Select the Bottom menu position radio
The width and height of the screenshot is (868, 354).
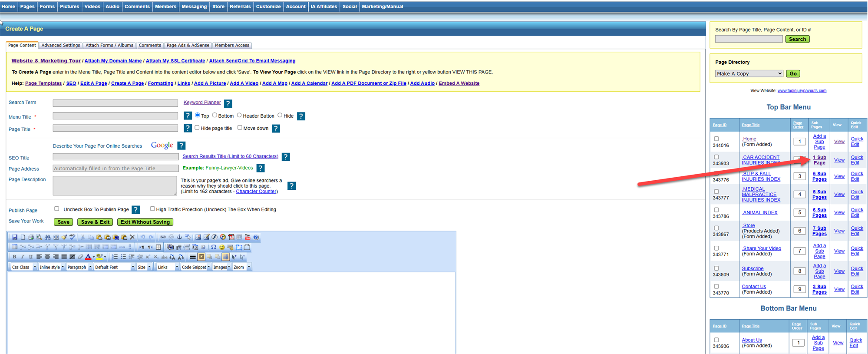(215, 115)
